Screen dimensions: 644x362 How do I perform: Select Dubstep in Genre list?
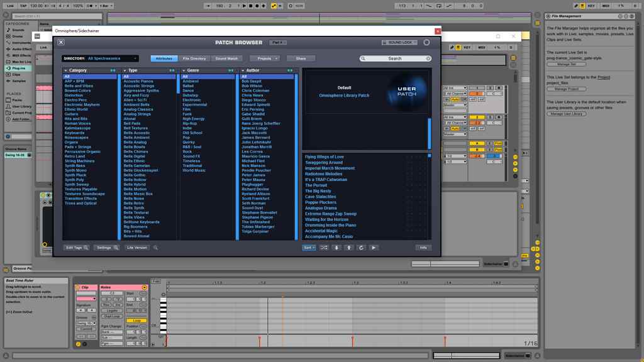[190, 96]
